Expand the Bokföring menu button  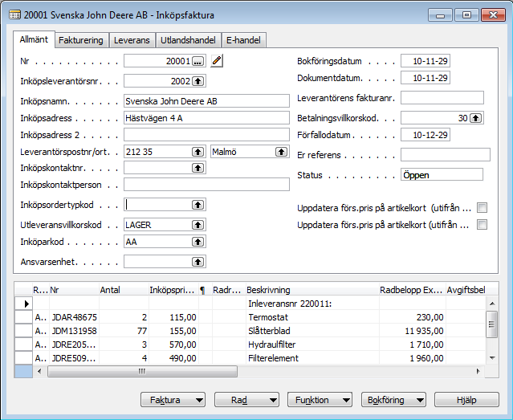[393, 400]
